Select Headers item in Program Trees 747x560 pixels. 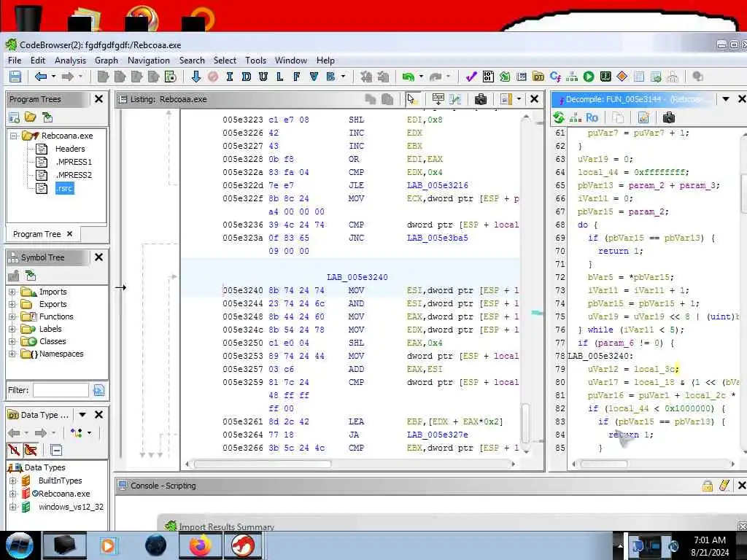[x=70, y=149]
